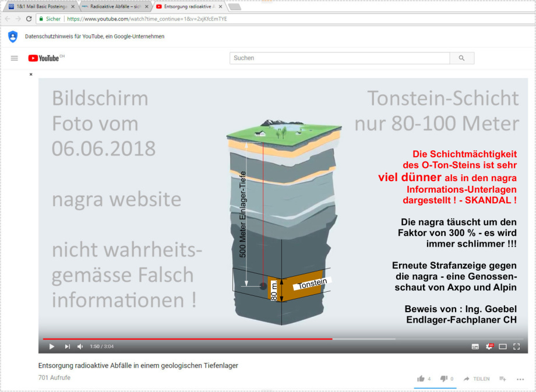
Task: Click the Suchen search field
Action: pos(340,58)
